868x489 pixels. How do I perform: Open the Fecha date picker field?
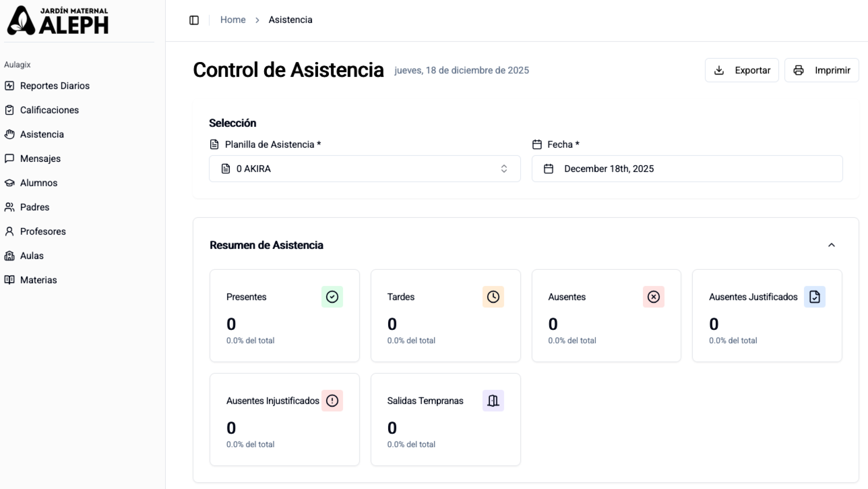pos(687,169)
